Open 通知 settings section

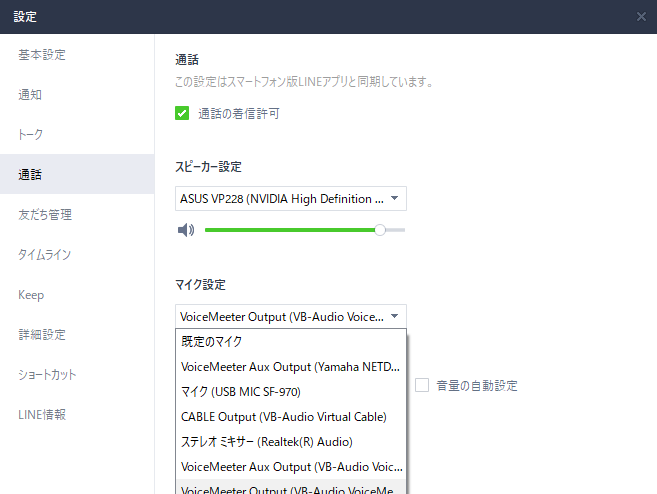[x=77, y=94]
